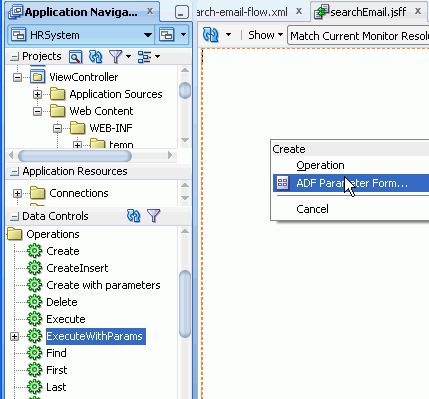This screenshot has height=399, width=429.
Task: Collapse the Projects panel section
Action: pyautogui.click(x=14, y=57)
